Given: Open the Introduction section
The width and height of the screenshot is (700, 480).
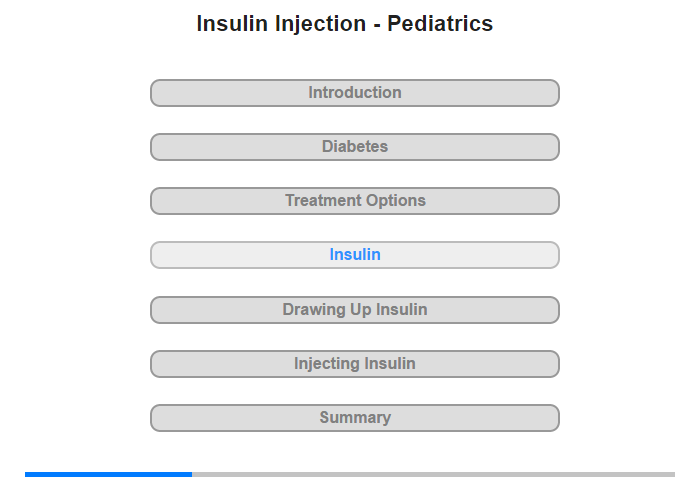Looking at the screenshot, I should click(x=354, y=93).
